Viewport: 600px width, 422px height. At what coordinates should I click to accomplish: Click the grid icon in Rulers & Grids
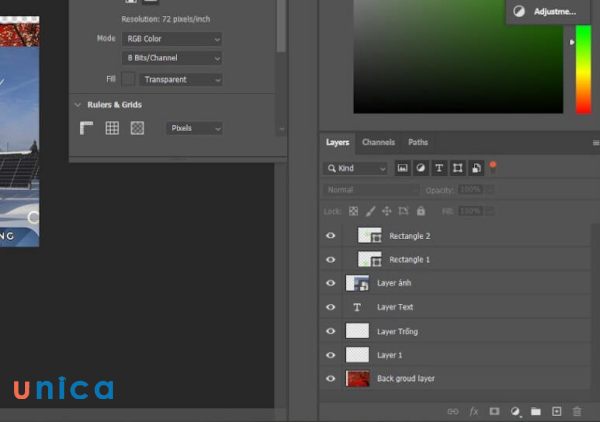point(112,128)
